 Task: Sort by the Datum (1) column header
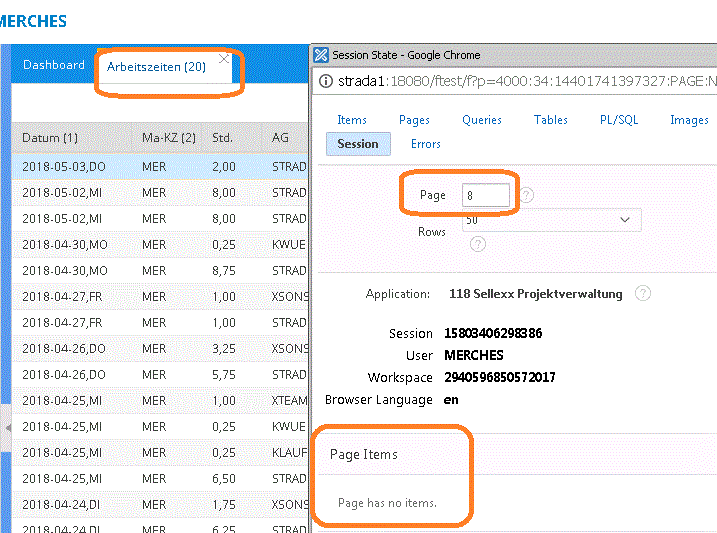pyautogui.click(x=50, y=138)
